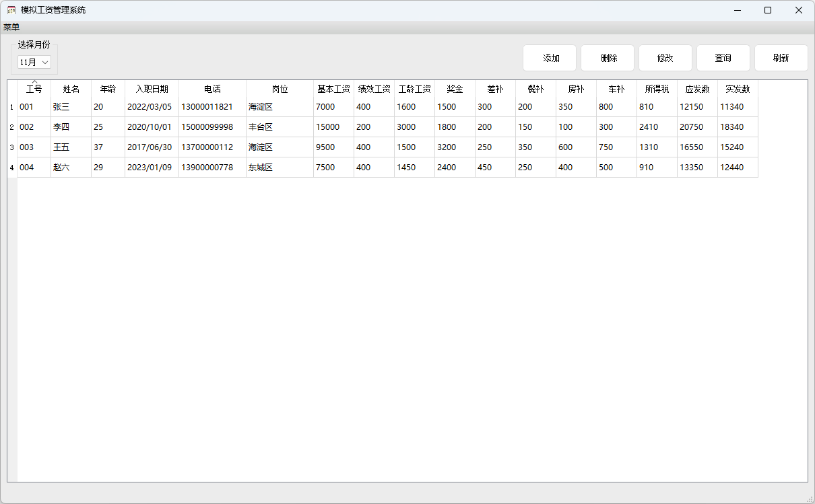Click base salary cell 9500
The image size is (815, 504).
334,147
